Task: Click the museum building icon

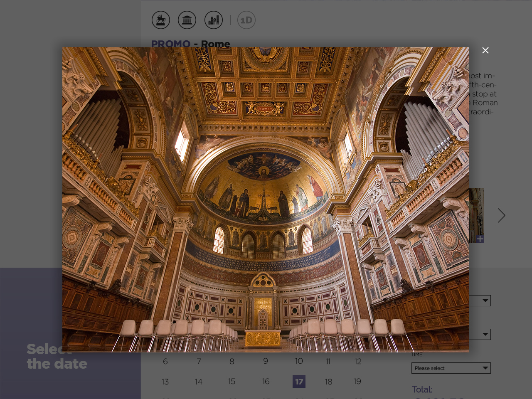Action: click(x=187, y=20)
